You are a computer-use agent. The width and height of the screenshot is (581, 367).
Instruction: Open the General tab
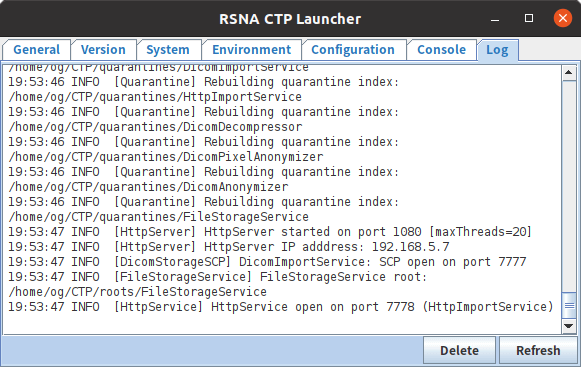coord(36,50)
